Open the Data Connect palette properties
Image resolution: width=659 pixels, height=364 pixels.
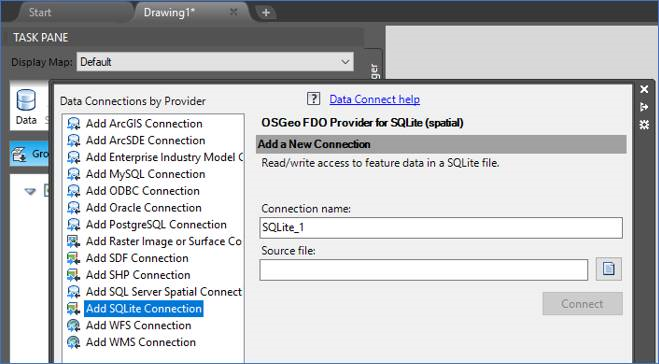pos(644,125)
